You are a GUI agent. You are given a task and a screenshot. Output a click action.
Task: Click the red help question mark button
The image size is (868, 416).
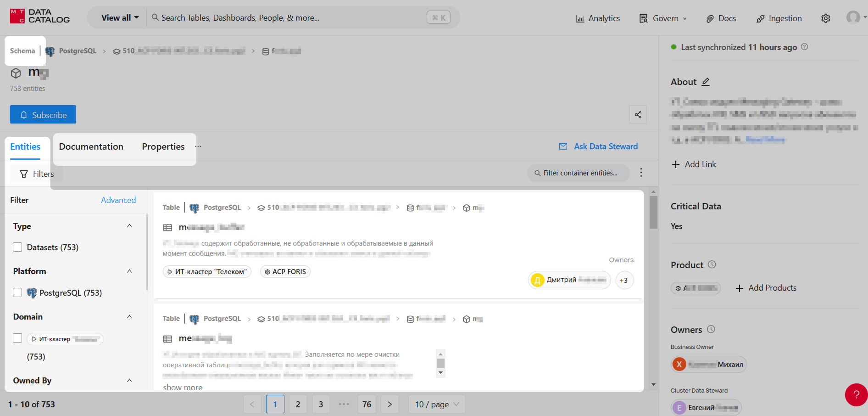[x=856, y=394]
